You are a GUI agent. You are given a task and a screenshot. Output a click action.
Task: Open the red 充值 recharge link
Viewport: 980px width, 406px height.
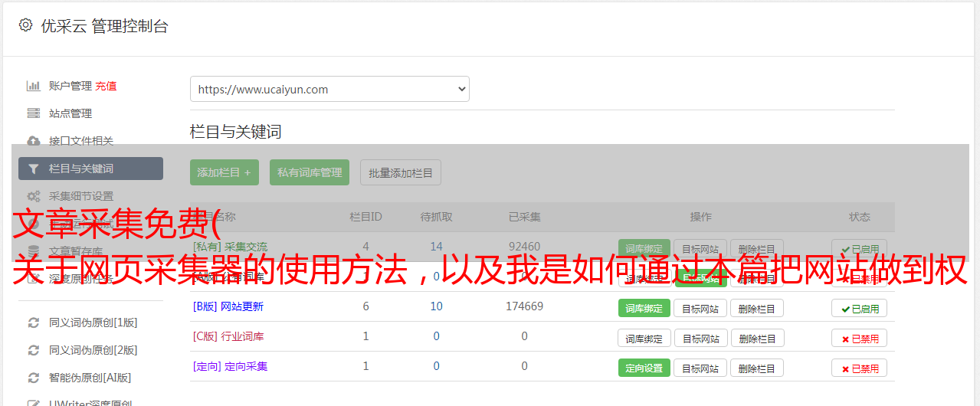click(x=107, y=86)
